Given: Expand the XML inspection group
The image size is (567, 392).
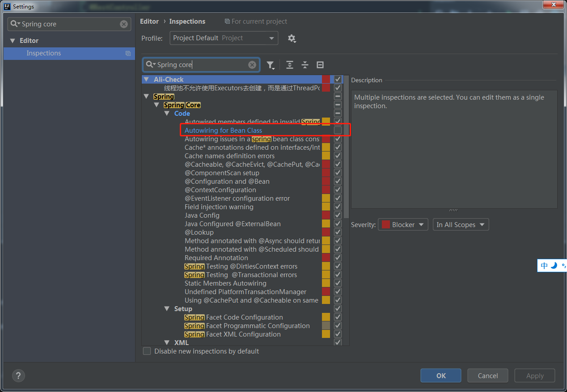Looking at the screenshot, I should (166, 342).
